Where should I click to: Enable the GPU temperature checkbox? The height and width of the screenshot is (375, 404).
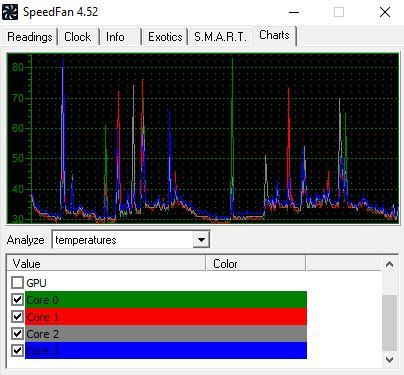click(x=17, y=283)
